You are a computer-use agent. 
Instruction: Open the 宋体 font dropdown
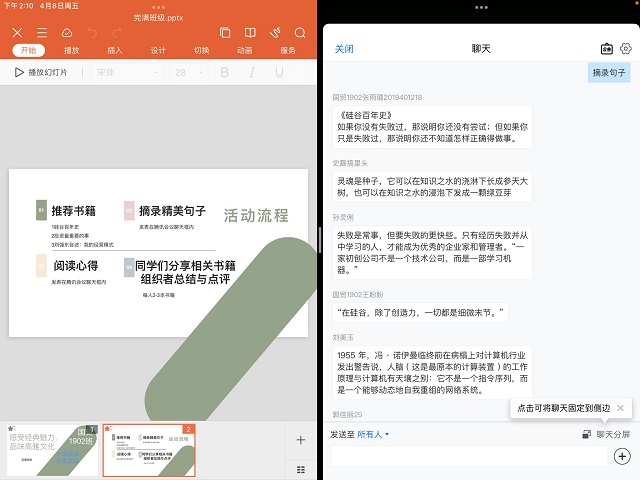(127, 72)
